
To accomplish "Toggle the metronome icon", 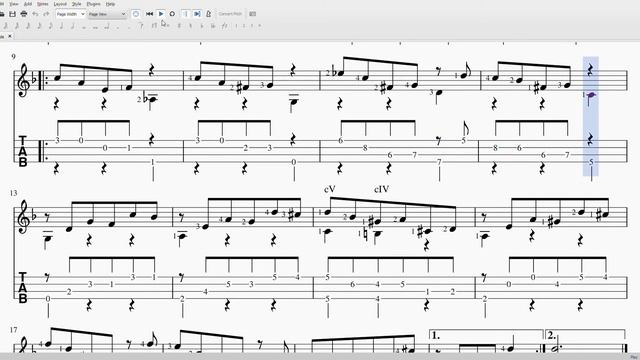I will pyautogui.click(x=209, y=14).
